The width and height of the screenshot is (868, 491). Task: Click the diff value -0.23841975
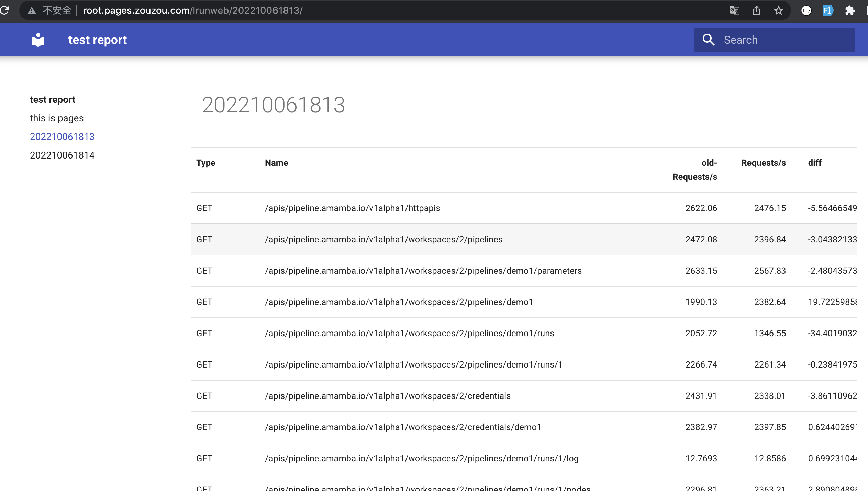pyautogui.click(x=832, y=364)
